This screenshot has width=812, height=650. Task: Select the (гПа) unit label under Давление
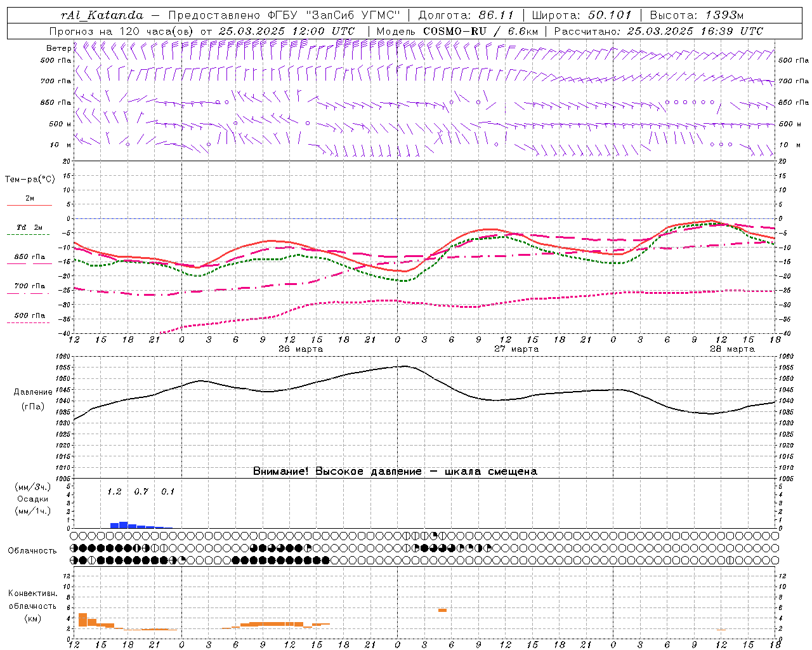coord(33,406)
